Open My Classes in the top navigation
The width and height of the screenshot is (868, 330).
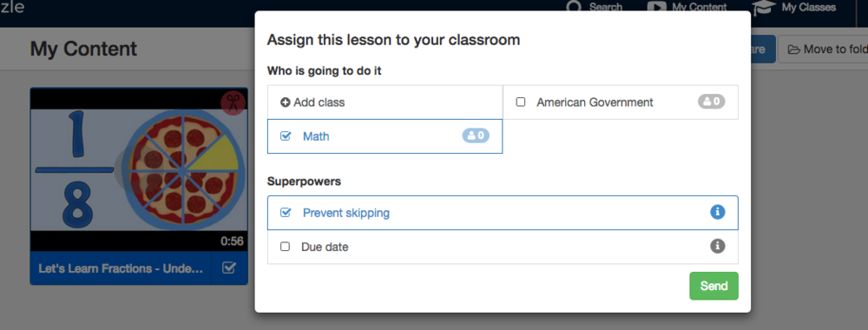[809, 7]
